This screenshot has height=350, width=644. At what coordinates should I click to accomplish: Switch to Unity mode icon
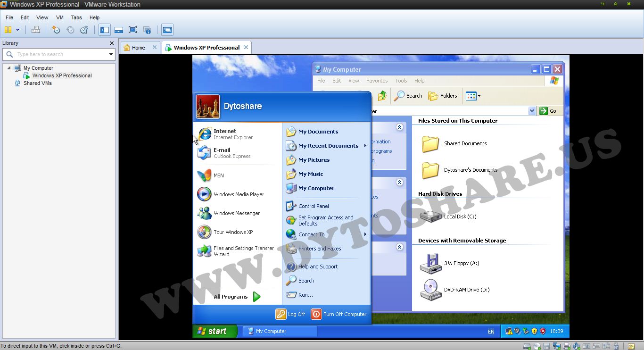147,30
